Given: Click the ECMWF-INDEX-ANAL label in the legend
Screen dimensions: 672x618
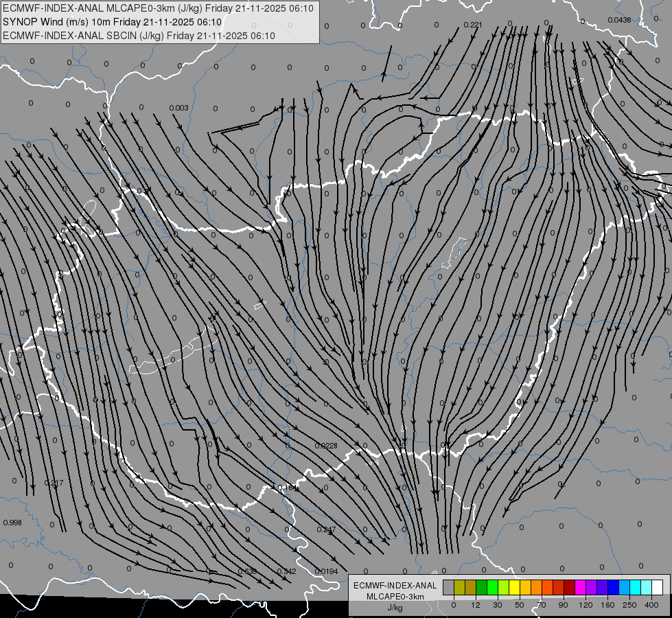Looking at the screenshot, I should tap(395, 586).
